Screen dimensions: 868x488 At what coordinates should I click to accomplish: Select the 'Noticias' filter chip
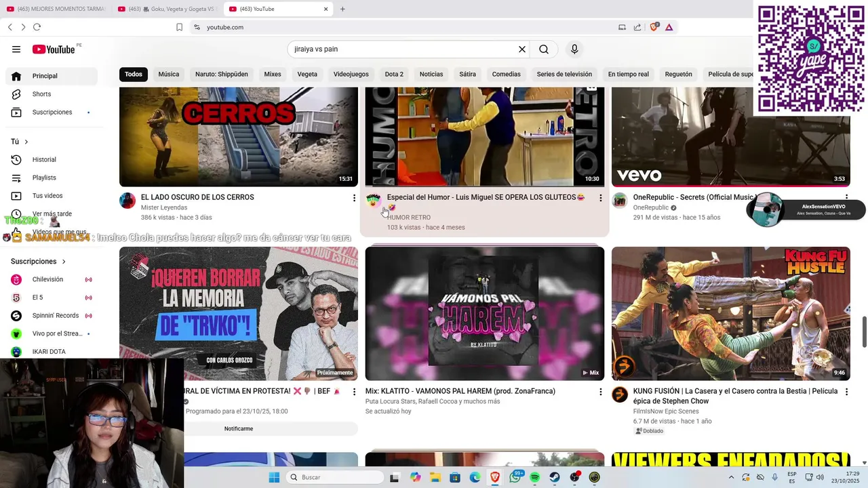pyautogui.click(x=431, y=74)
